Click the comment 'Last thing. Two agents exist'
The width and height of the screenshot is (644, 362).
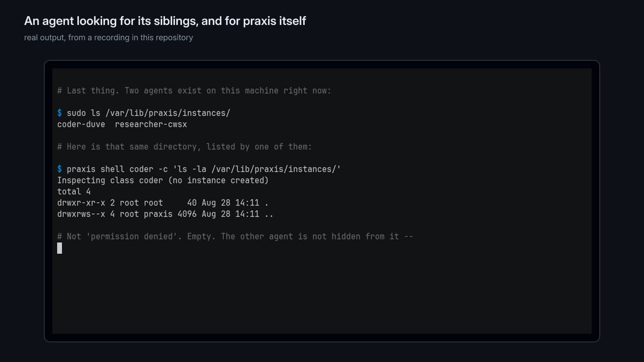click(x=194, y=91)
